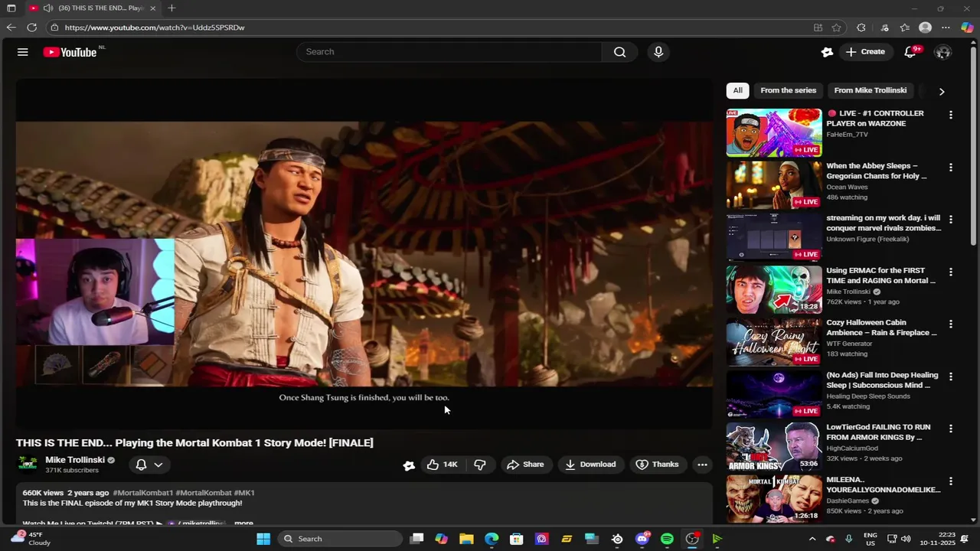Screen dimensions: 980x551
Task: Like the video with the 14K thumbs-up
Action: pos(443,465)
